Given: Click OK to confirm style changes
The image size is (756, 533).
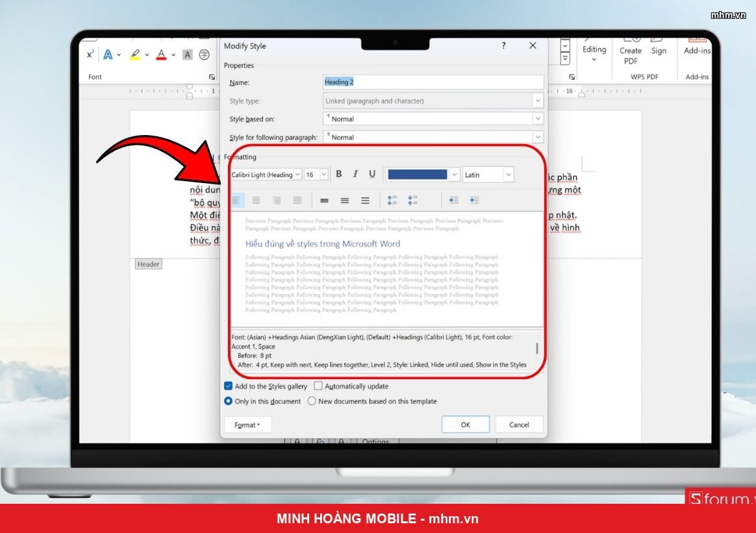Looking at the screenshot, I should 465,425.
